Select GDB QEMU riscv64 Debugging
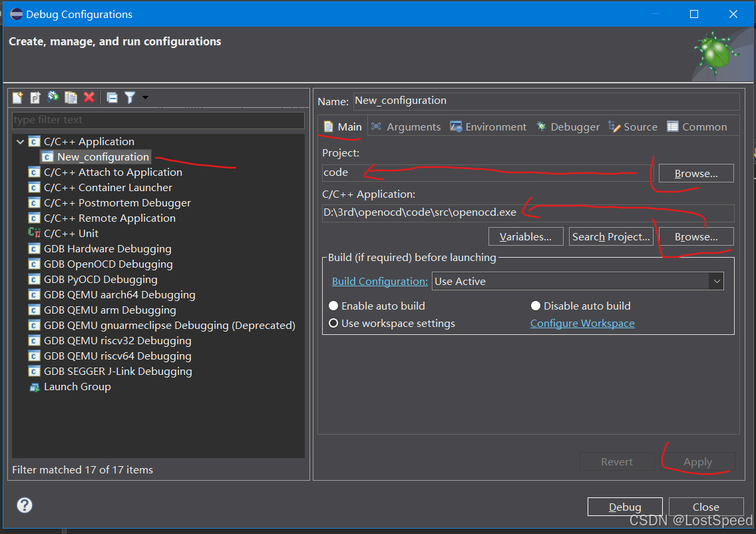 tap(118, 356)
